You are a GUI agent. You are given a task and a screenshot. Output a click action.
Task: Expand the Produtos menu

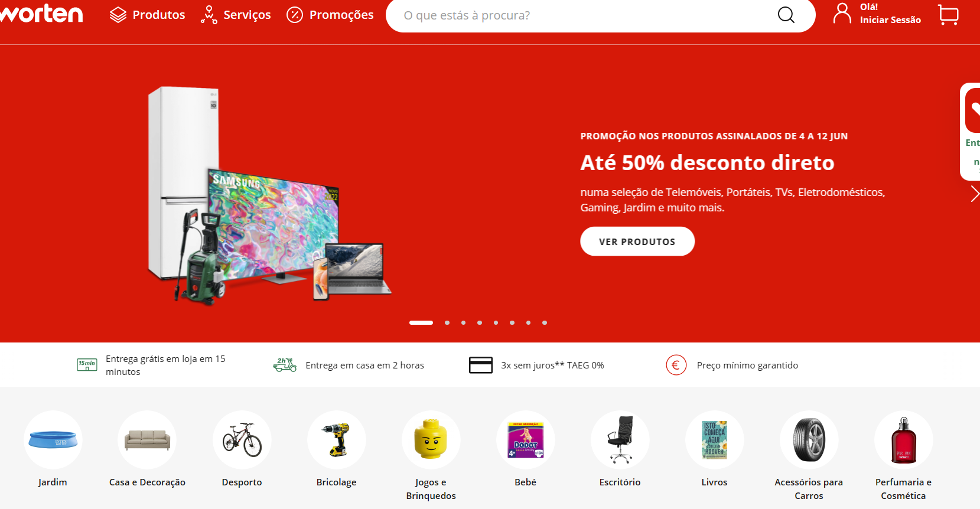tap(147, 15)
